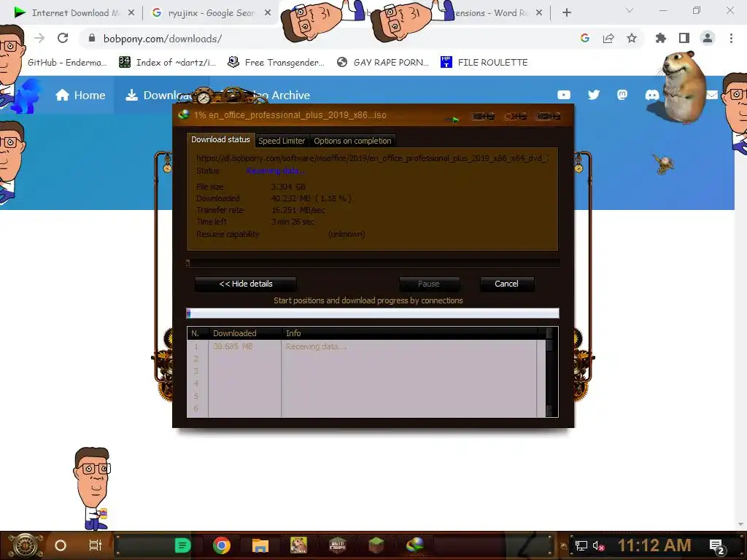Toggle the Chrome side panel

[x=684, y=39]
